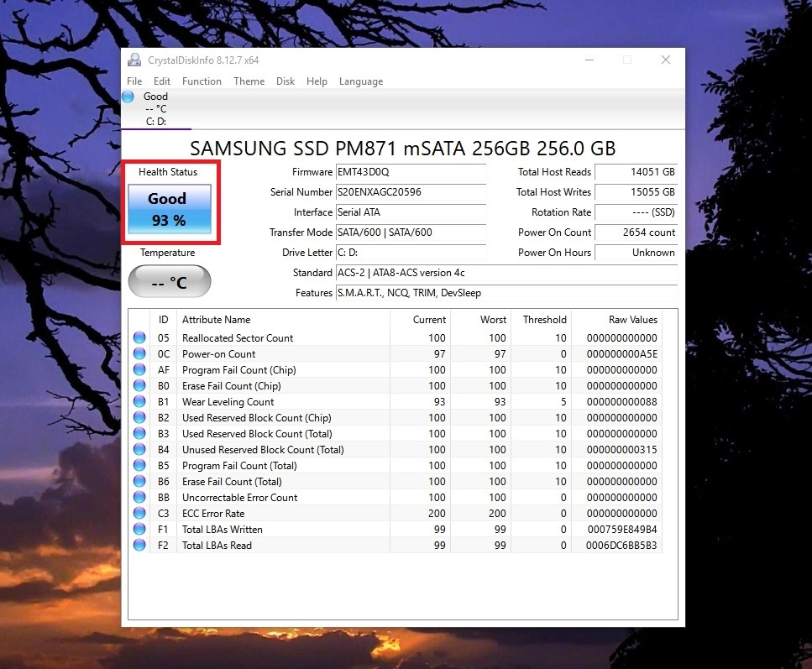Click Rotation Rate value ---- (SSD)
Viewport: 812px width, 669px height.
click(x=636, y=212)
